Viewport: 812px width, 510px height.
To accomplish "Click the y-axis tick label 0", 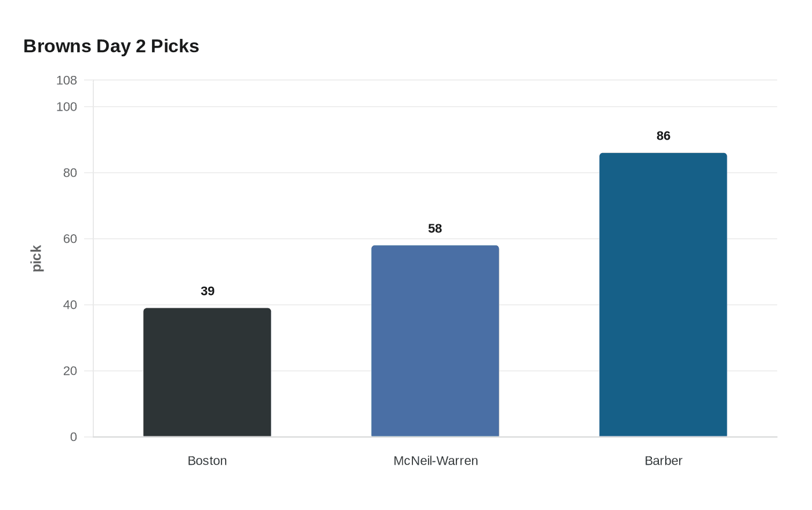I will 74,437.
